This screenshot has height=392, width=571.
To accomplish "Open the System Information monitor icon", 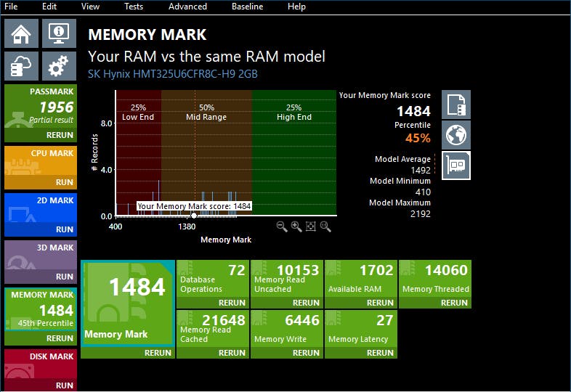I will coord(59,33).
